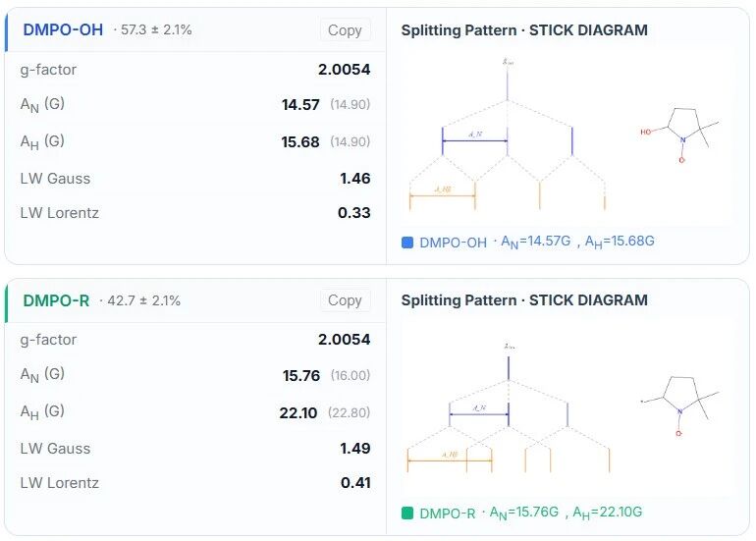Click the DMPO-OH species heading
Viewport: 756px width, 541px height.
63,29
